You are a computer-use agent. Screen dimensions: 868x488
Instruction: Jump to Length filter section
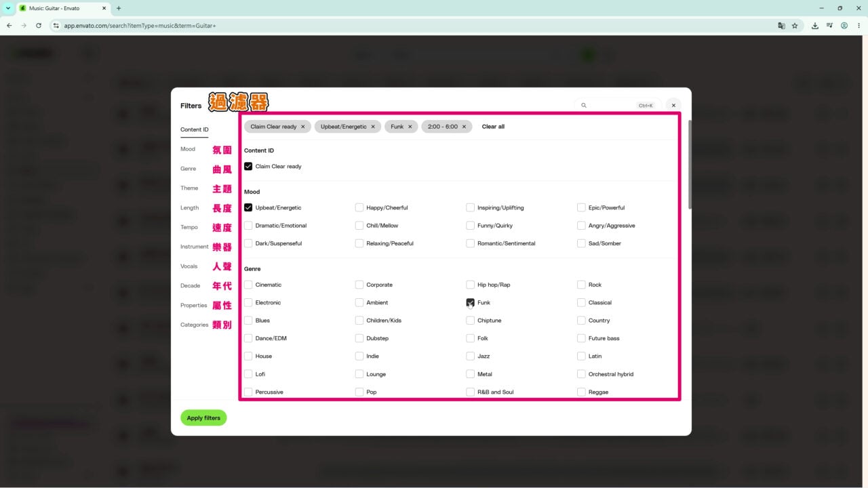(x=190, y=208)
